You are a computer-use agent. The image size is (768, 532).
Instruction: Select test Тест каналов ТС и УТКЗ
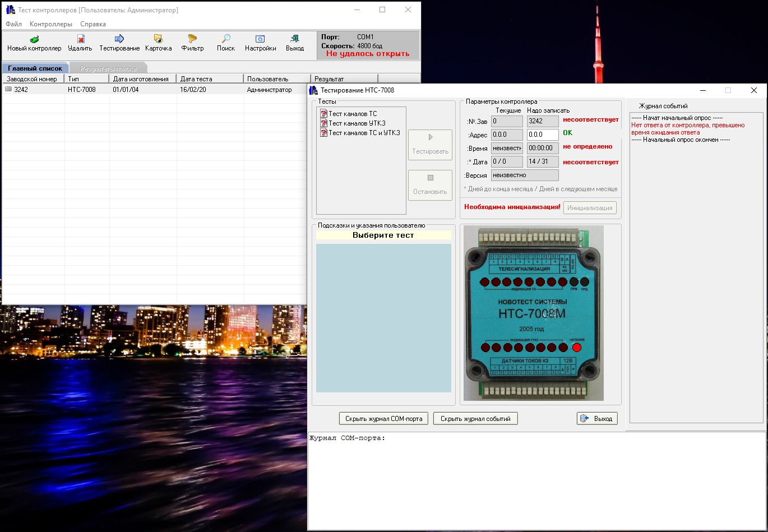360,133
